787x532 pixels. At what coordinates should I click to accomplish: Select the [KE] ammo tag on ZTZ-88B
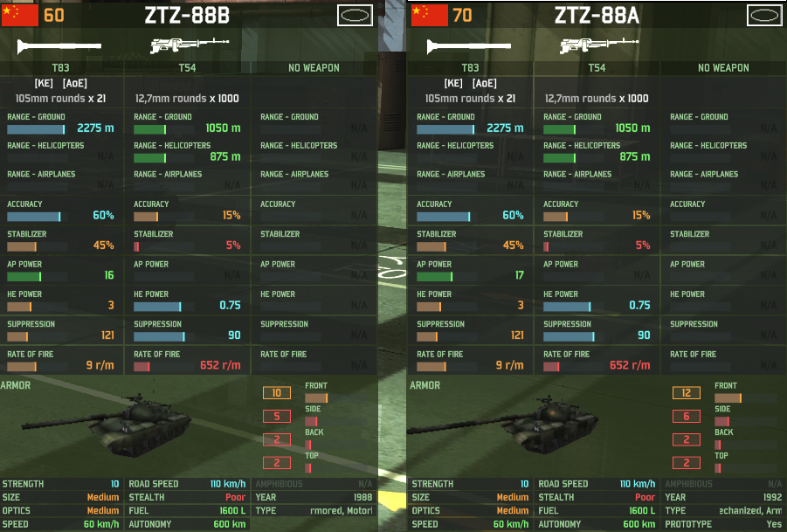click(x=44, y=83)
